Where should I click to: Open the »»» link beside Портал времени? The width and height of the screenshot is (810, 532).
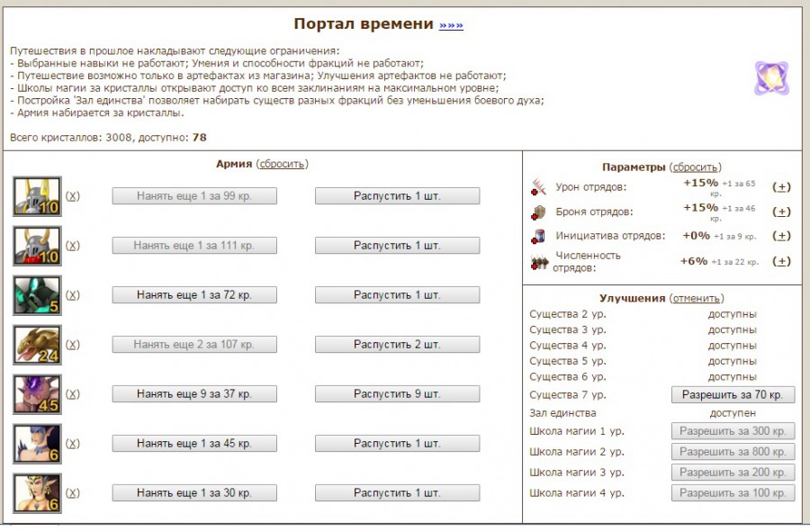point(451,25)
